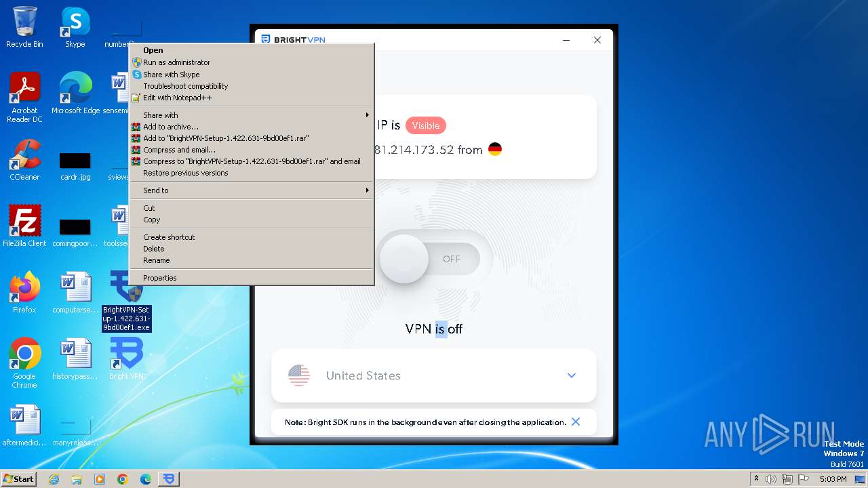This screenshot has height=488, width=868.
Task: Select the cardr.jpg file icon
Action: (75, 166)
